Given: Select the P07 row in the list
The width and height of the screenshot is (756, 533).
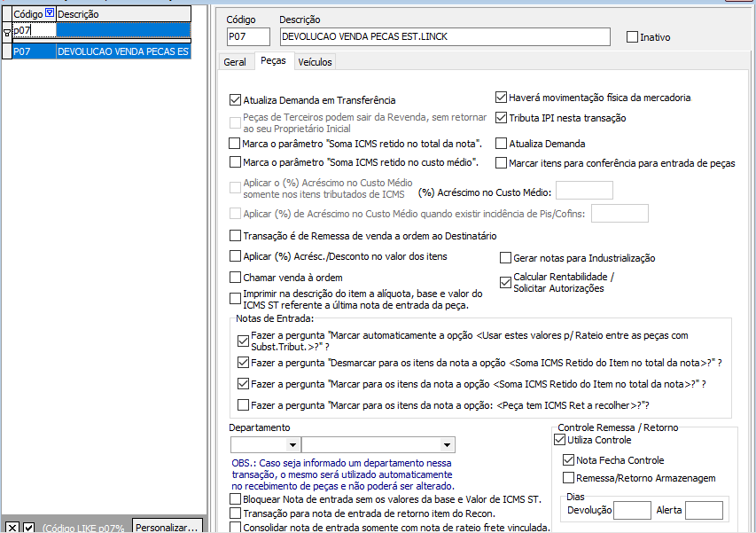Looking at the screenshot, I should point(35,51).
